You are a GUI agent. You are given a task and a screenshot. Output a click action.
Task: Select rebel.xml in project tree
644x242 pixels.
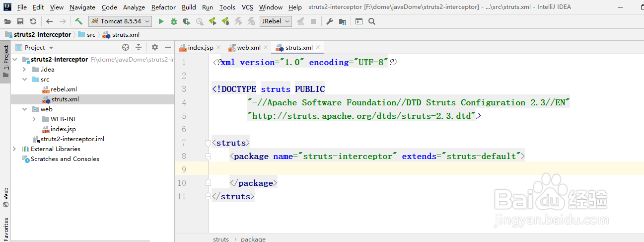pyautogui.click(x=64, y=89)
